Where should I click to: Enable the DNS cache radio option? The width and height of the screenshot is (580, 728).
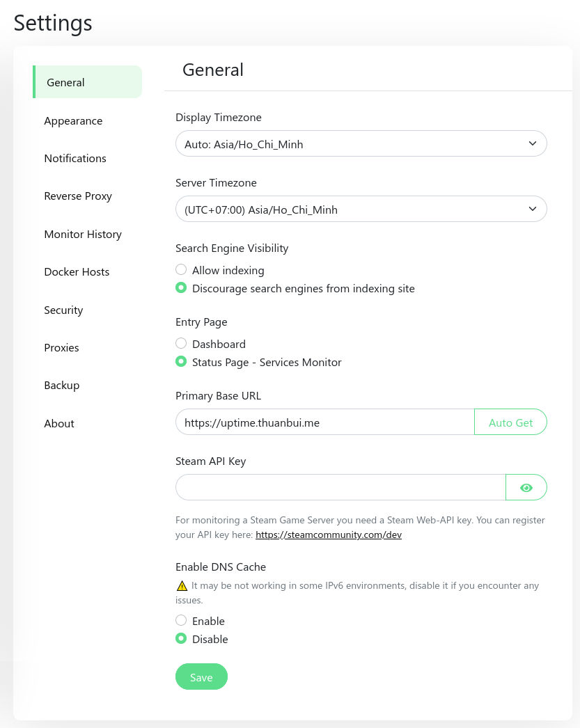click(181, 621)
